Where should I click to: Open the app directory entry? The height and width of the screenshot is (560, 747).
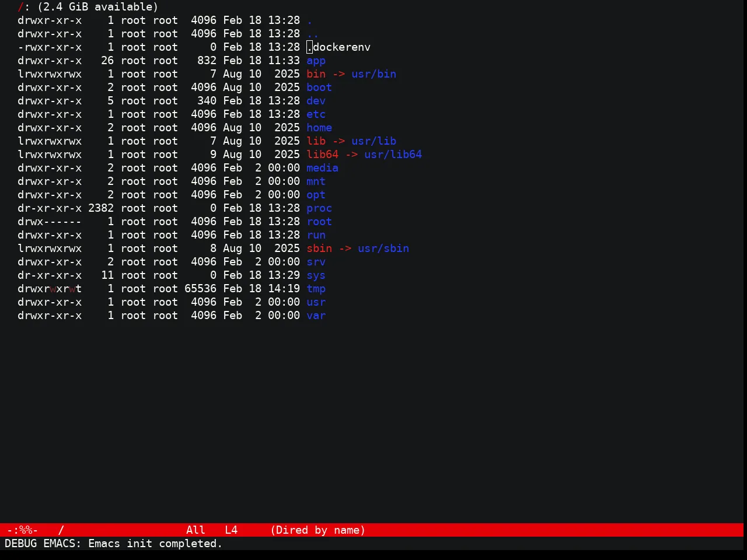tap(316, 61)
